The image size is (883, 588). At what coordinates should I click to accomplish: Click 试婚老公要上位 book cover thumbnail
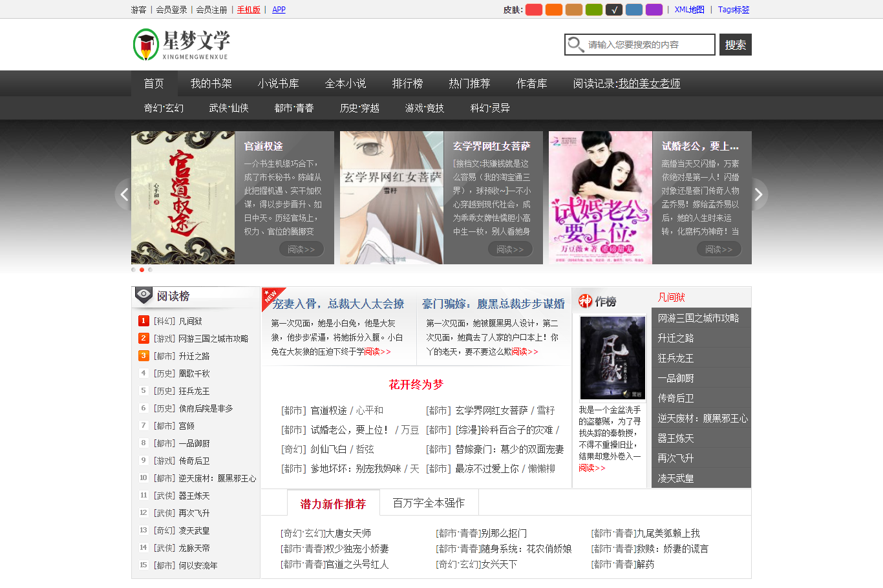pyautogui.click(x=601, y=198)
